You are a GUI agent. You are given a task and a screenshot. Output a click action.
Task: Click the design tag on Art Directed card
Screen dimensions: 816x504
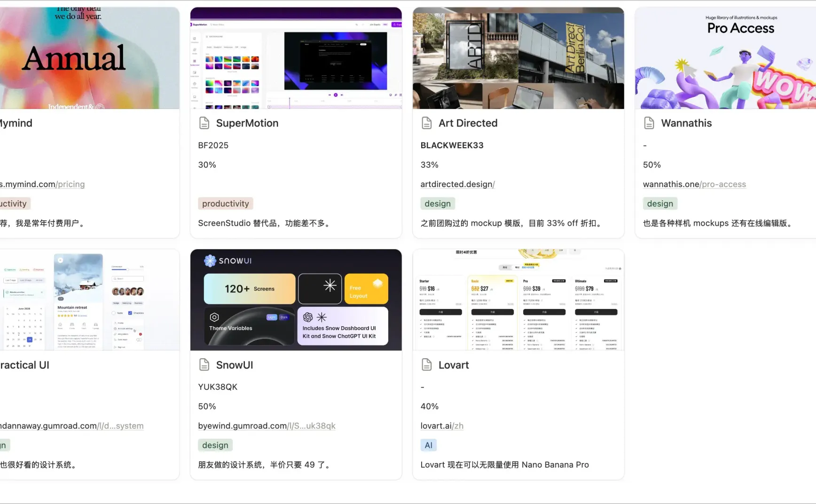pyautogui.click(x=437, y=204)
